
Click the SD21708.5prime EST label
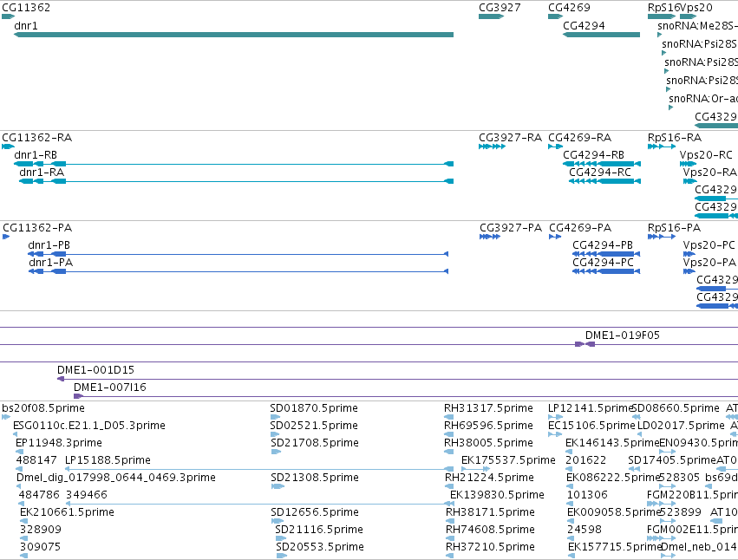point(315,443)
